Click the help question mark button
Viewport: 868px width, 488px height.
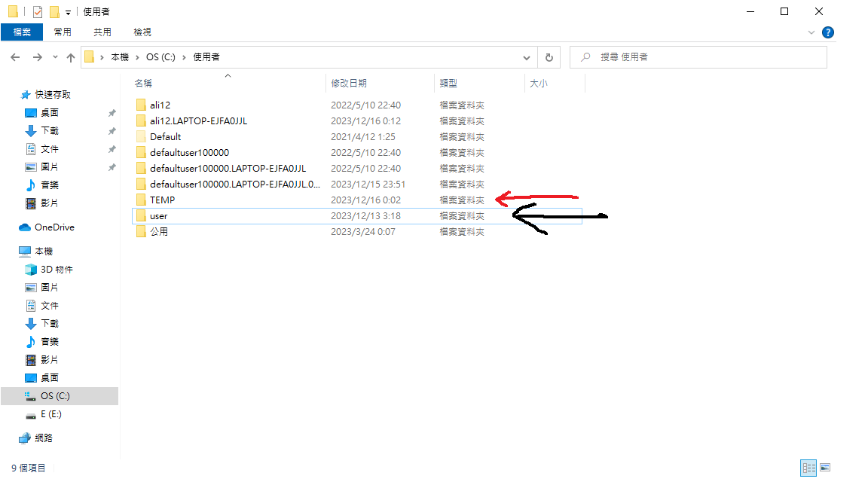click(828, 32)
